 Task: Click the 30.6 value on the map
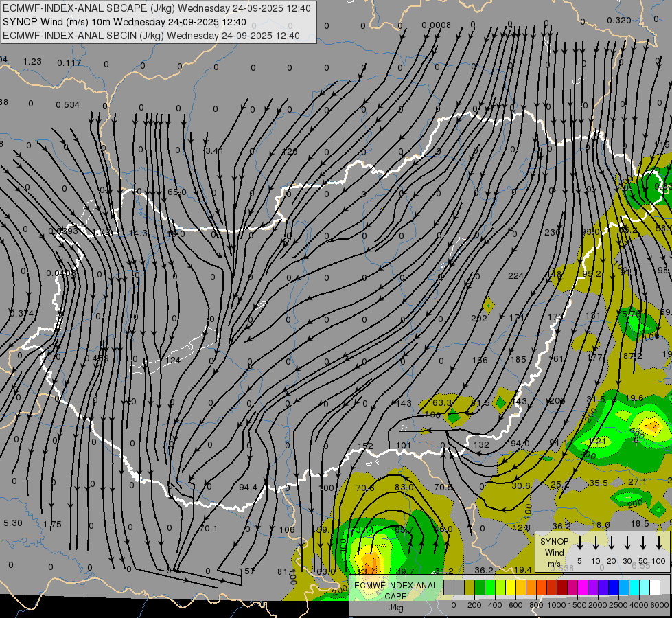click(521, 486)
